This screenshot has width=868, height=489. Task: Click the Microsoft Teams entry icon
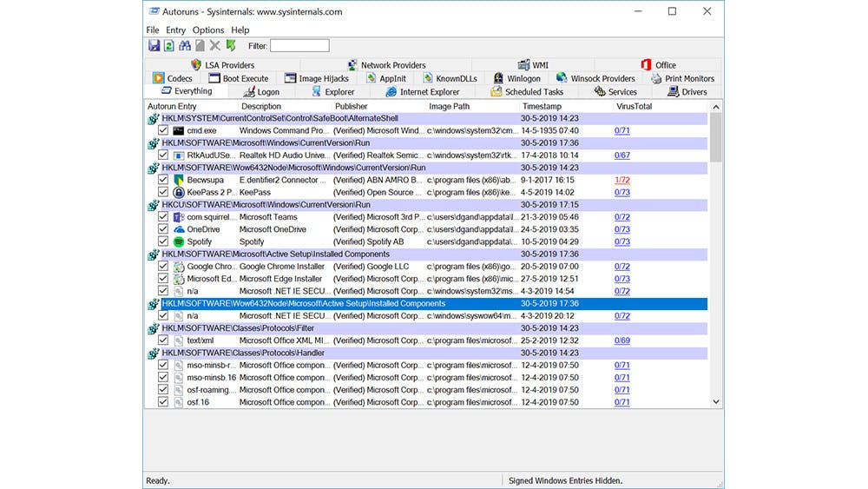coord(179,217)
